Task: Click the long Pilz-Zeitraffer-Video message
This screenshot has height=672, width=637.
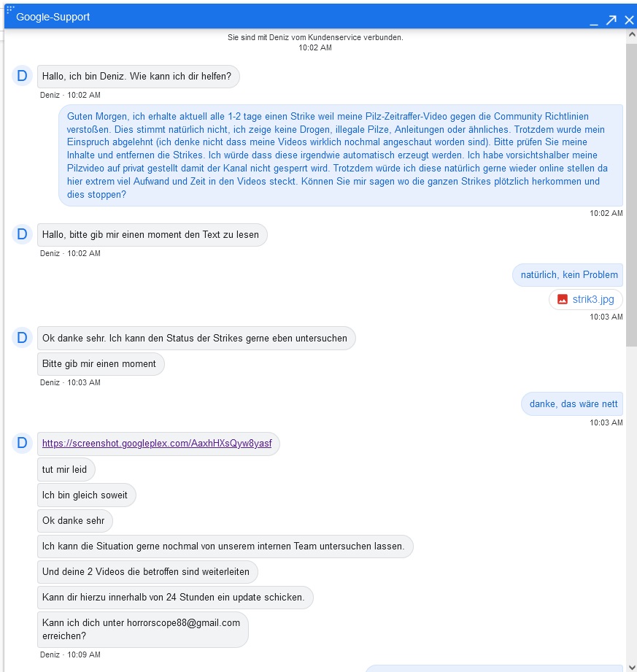Action: click(x=341, y=155)
